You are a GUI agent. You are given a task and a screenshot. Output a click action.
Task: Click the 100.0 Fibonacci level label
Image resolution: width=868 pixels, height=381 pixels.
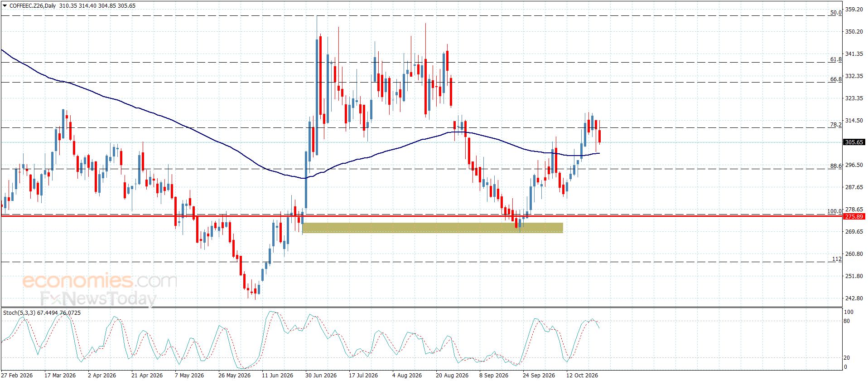(x=834, y=211)
